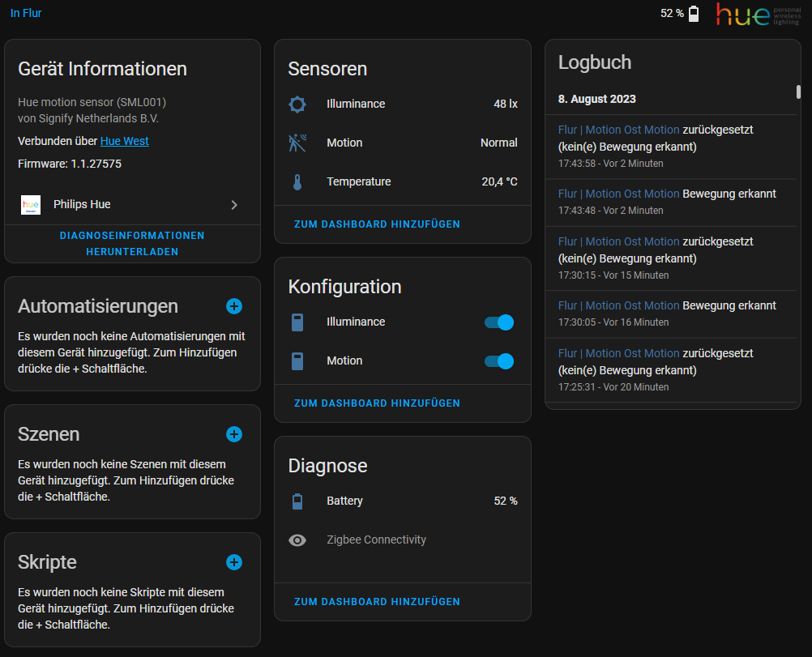Click Diagnoseinformationen herunterladen

pyautogui.click(x=132, y=243)
